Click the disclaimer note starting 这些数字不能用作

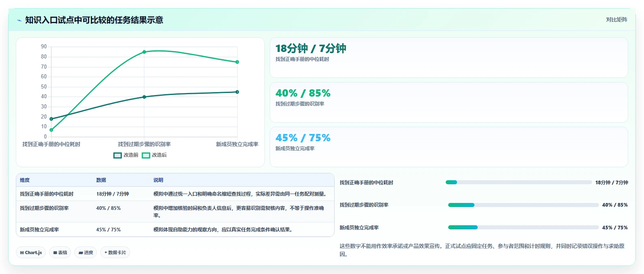482,250
